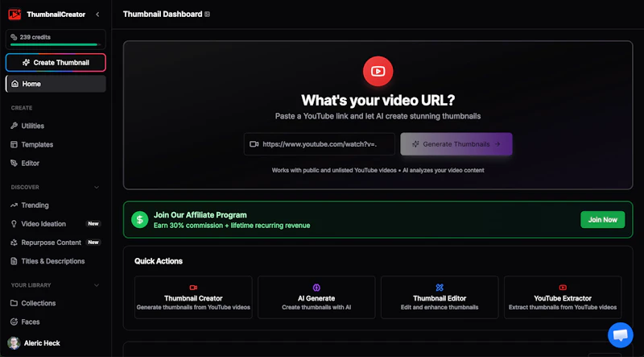Click the Create Thumbnail button

pyautogui.click(x=56, y=63)
